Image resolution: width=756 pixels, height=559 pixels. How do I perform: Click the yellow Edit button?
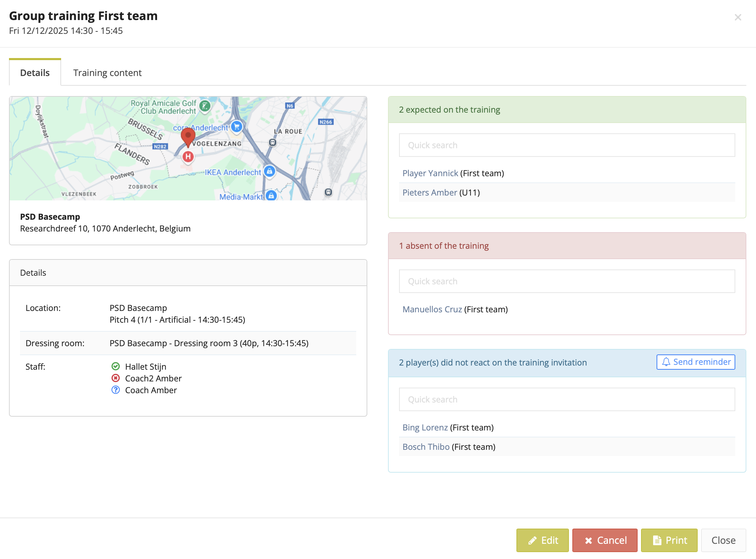(x=542, y=540)
